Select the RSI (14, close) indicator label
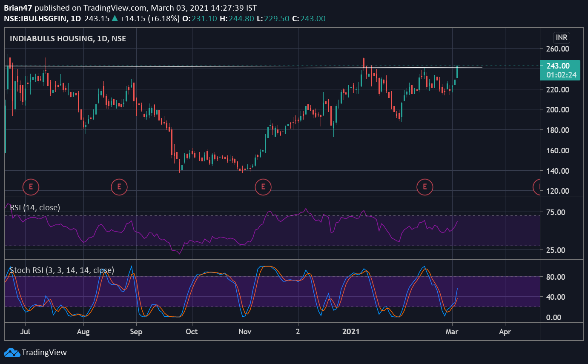The width and height of the screenshot is (588, 364). point(35,208)
